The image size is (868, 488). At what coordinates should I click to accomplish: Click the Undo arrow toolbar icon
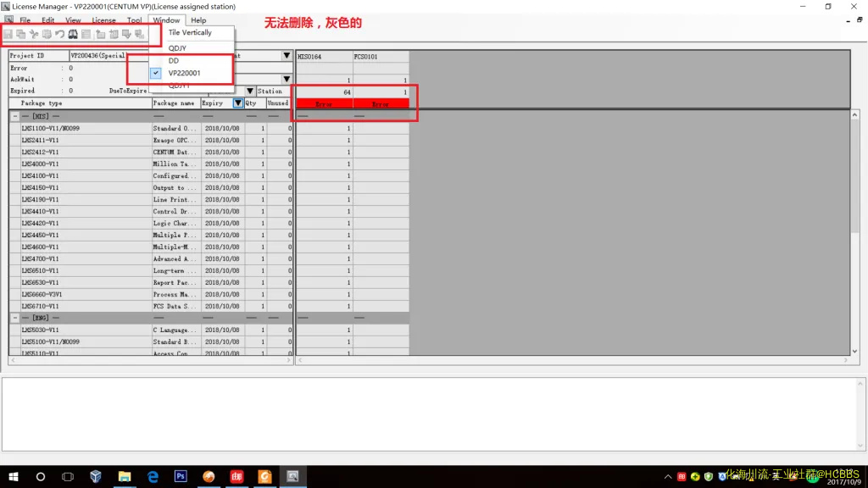pos(60,34)
